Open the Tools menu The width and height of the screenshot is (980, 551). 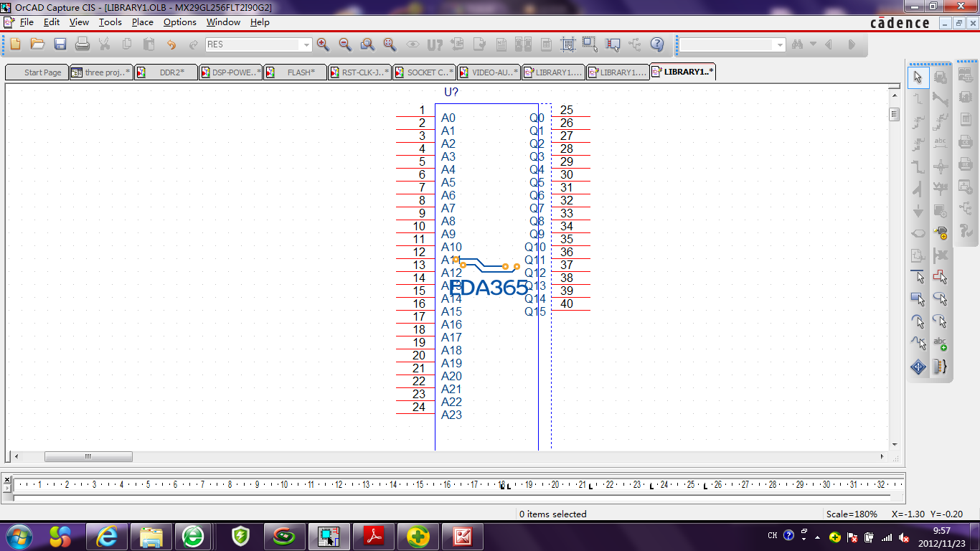[x=110, y=22]
